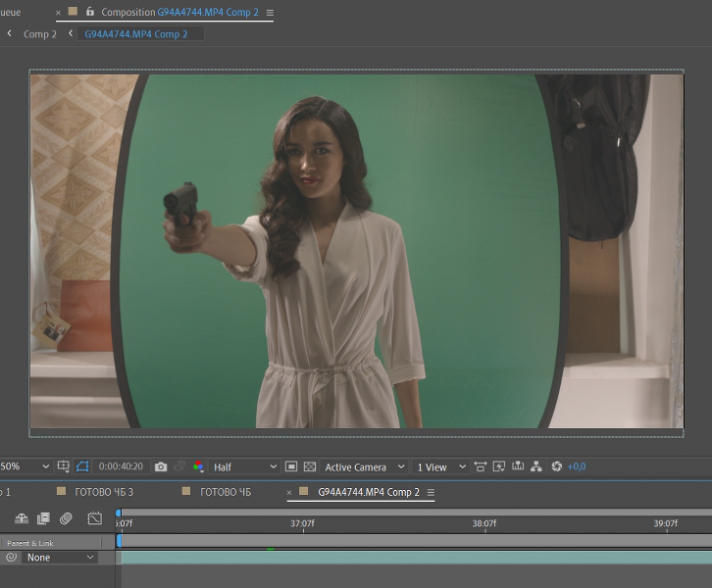Screen dimensions: 712x588
Task: Take a snapshot with the camera icon
Action: pos(161,466)
